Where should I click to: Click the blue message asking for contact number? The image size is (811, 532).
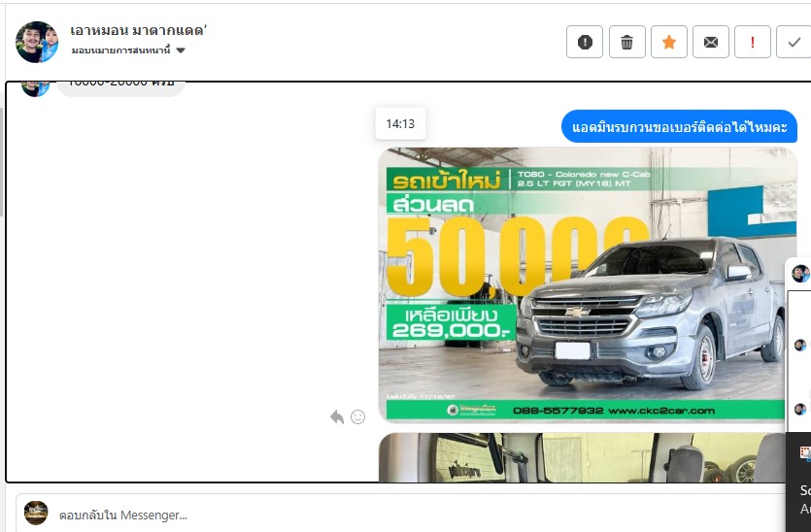[x=679, y=126]
